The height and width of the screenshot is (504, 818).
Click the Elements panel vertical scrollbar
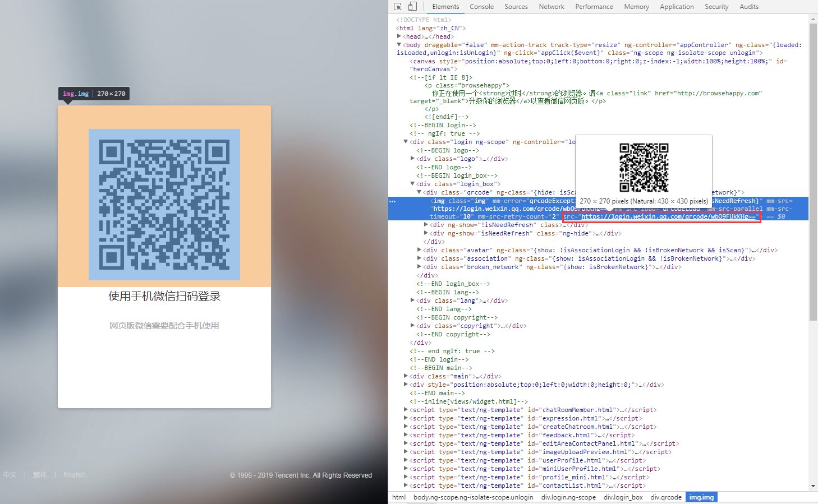(813, 172)
